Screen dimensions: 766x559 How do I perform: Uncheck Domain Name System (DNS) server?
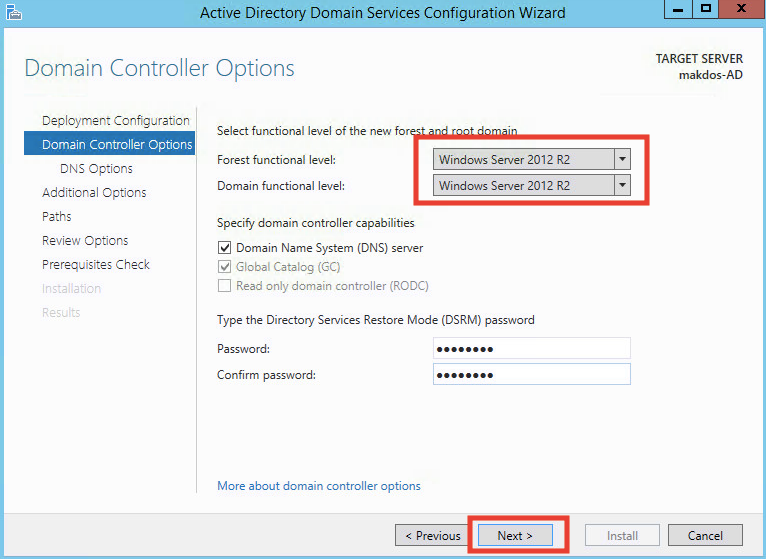pyautogui.click(x=224, y=248)
